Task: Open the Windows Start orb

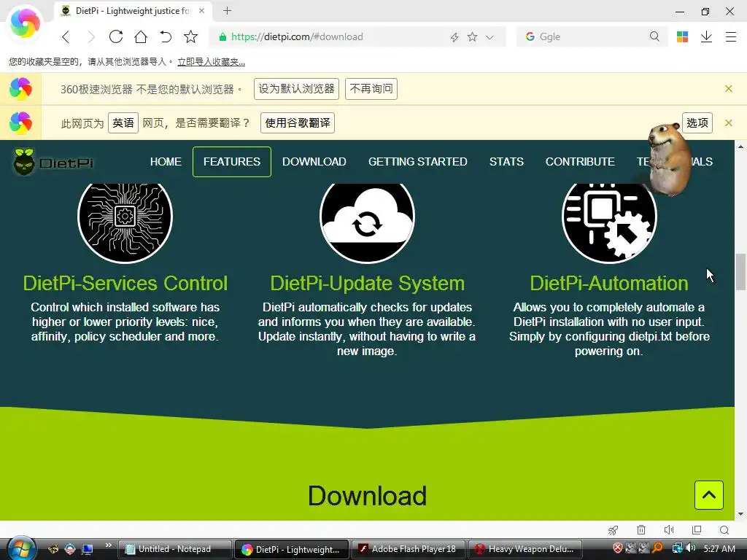Action: pyautogui.click(x=21, y=548)
